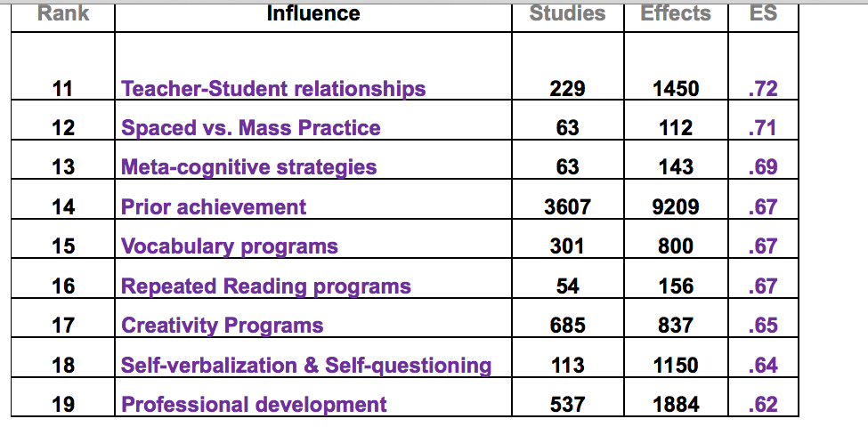Open the Professional development link
This screenshot has height=443, width=868.
(254, 405)
